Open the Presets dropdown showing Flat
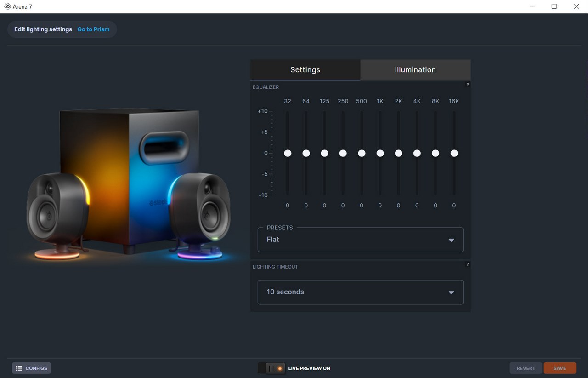The height and width of the screenshot is (378, 588). tap(360, 240)
